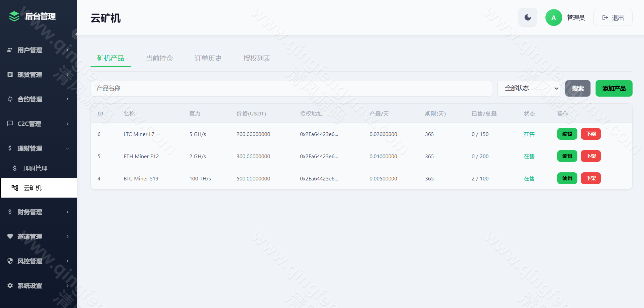Expand the 合约管理 menu chevron
Viewport: 644px width, 308px height.
pyautogui.click(x=68, y=99)
